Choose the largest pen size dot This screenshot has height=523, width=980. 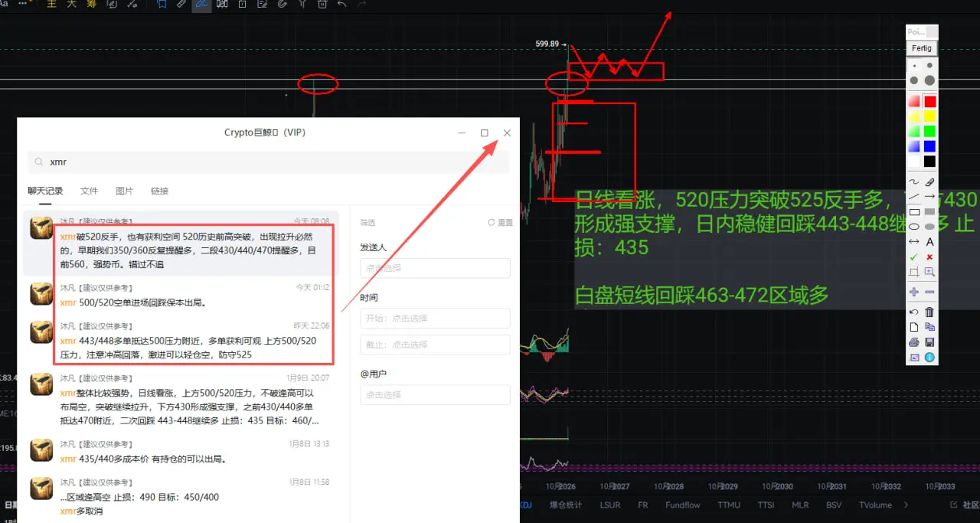(x=929, y=80)
